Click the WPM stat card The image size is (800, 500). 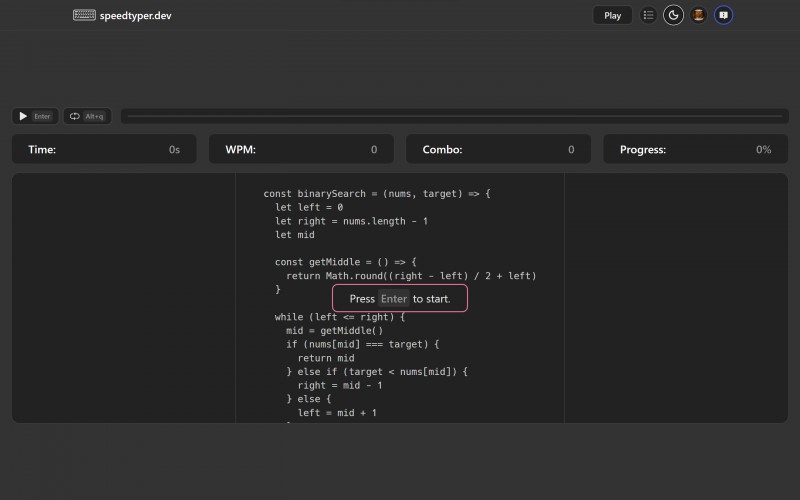(301, 149)
